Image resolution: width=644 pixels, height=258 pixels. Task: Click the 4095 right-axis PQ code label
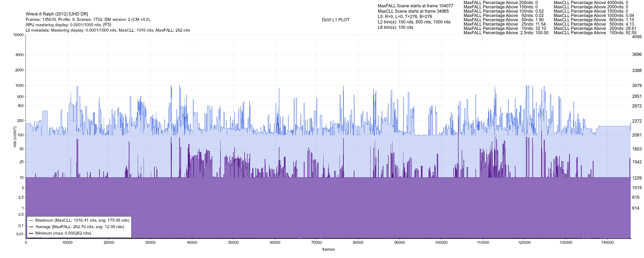[x=636, y=37]
